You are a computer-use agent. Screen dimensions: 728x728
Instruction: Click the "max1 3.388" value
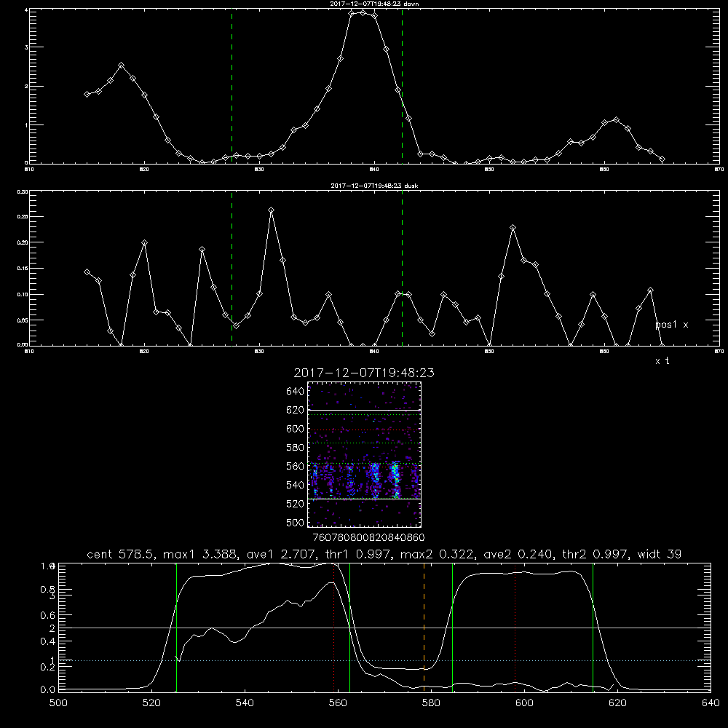pos(198,554)
